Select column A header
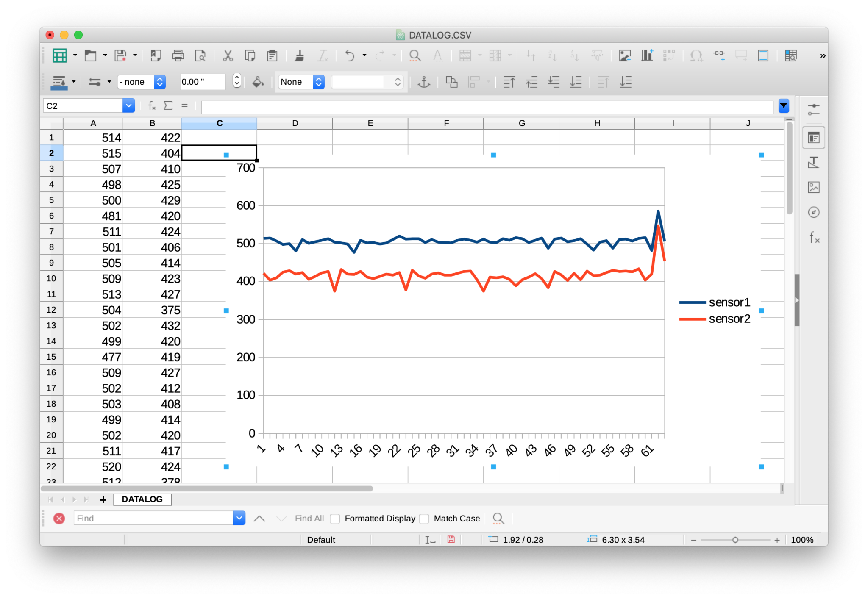The width and height of the screenshot is (868, 599). click(x=93, y=123)
